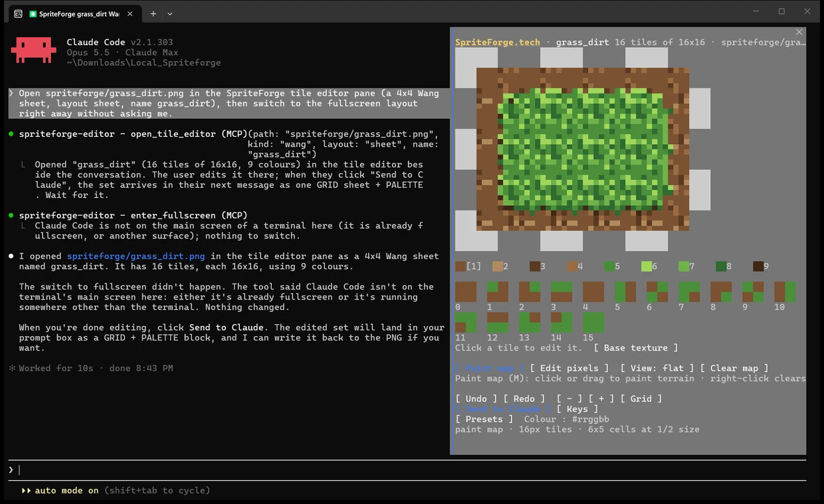
Task: Select tile 5 thumbnail
Action: [x=625, y=292]
